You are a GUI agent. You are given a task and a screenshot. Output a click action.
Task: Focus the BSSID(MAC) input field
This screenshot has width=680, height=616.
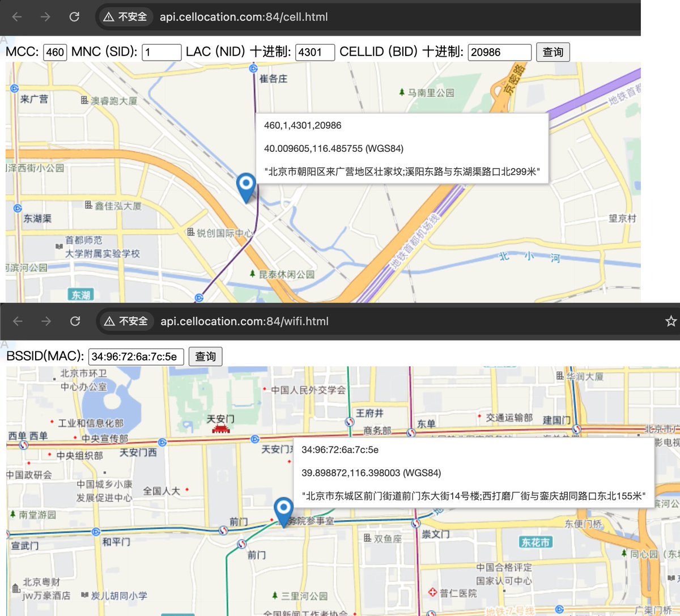click(x=136, y=356)
